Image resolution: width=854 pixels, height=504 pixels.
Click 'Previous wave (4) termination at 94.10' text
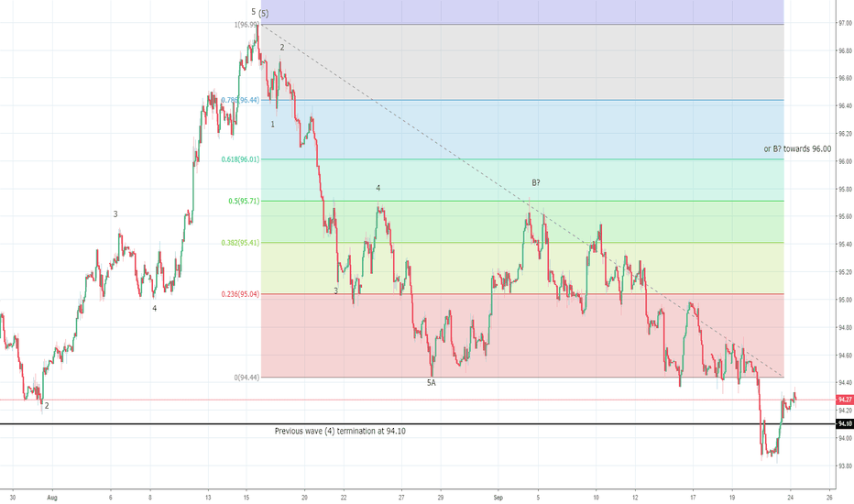[x=340, y=431]
